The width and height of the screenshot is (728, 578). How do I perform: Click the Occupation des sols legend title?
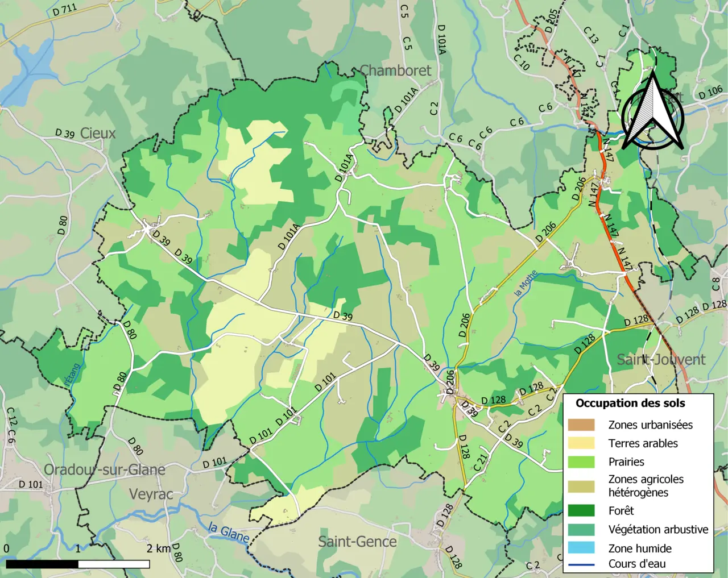point(630,404)
